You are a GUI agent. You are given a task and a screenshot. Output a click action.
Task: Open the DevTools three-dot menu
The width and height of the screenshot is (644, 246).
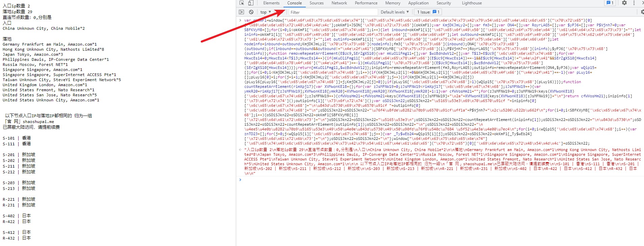pos(634,3)
